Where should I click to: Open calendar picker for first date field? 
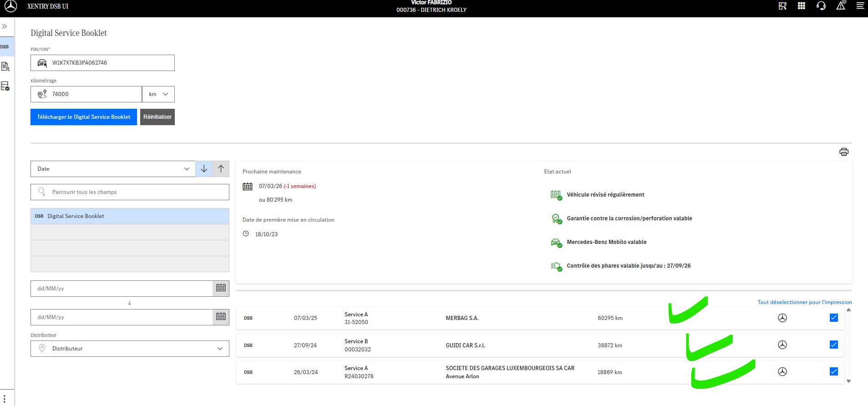pos(221,288)
